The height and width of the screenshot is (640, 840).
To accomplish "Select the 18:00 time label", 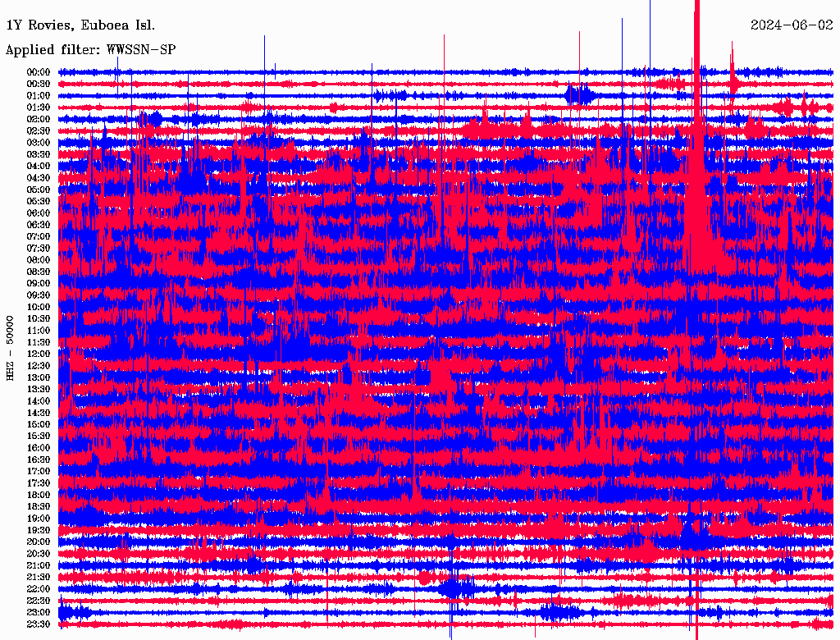I will click(x=39, y=495).
